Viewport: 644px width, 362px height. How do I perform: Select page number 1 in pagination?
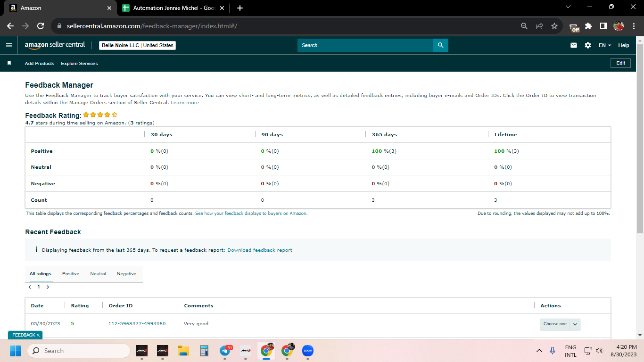tap(39, 287)
